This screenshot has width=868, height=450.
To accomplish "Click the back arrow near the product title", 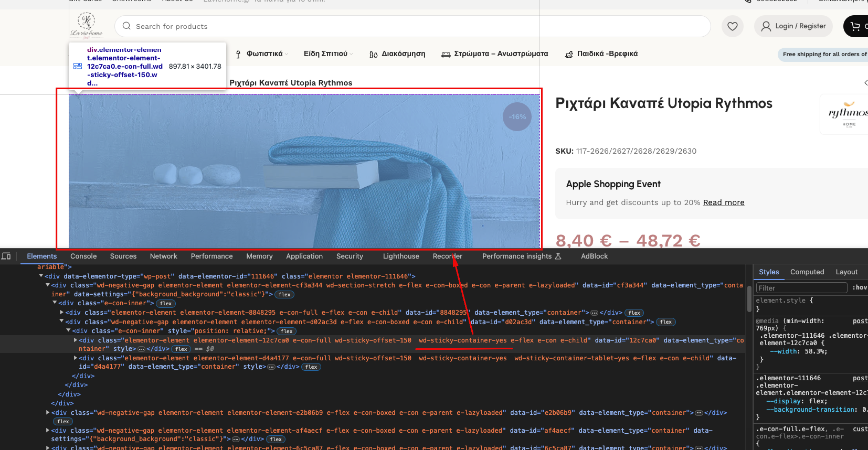I will pyautogui.click(x=865, y=82).
